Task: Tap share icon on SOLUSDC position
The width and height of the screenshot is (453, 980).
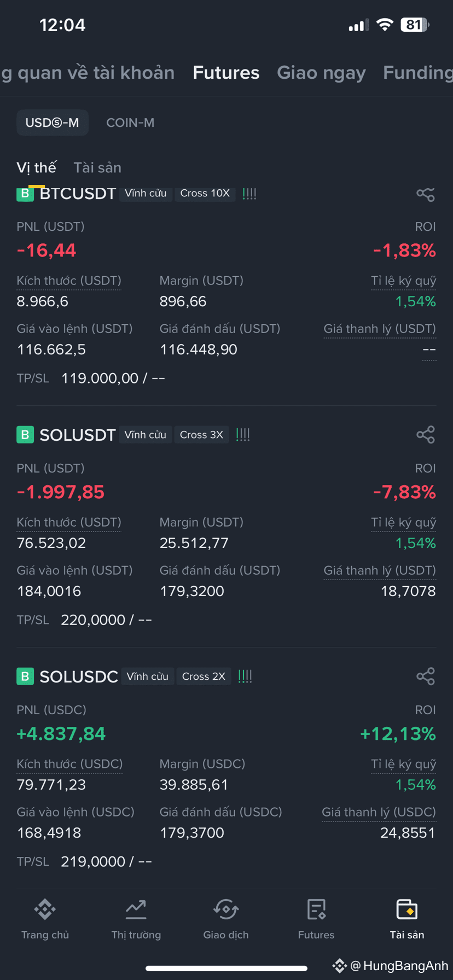Action: click(426, 676)
